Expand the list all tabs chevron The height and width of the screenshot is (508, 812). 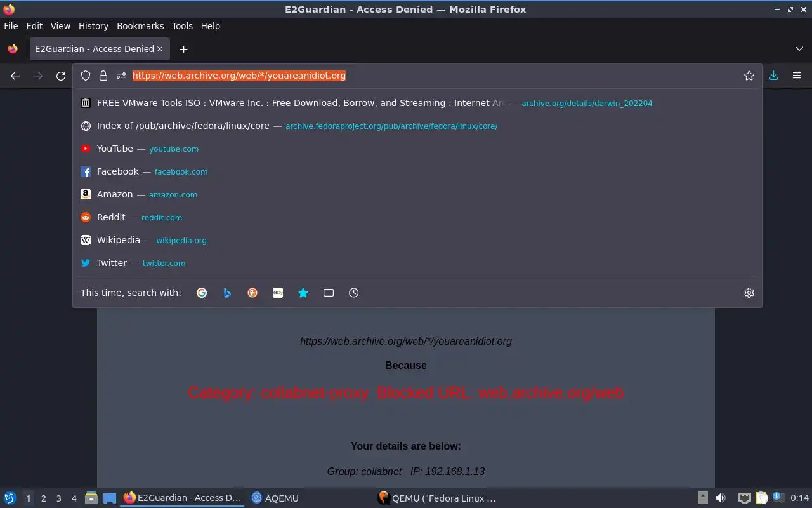[799, 49]
